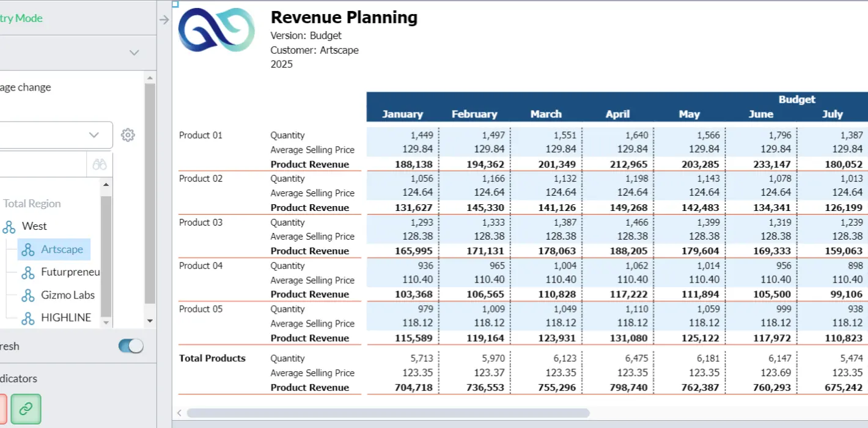Click the West region hierarchy icon
Viewport: 868px width, 428px height.
point(9,227)
